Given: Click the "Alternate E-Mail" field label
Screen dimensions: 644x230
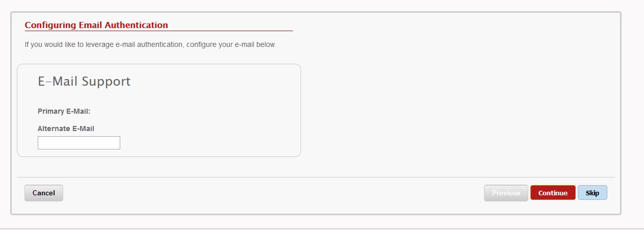Looking at the screenshot, I should click(x=66, y=129).
